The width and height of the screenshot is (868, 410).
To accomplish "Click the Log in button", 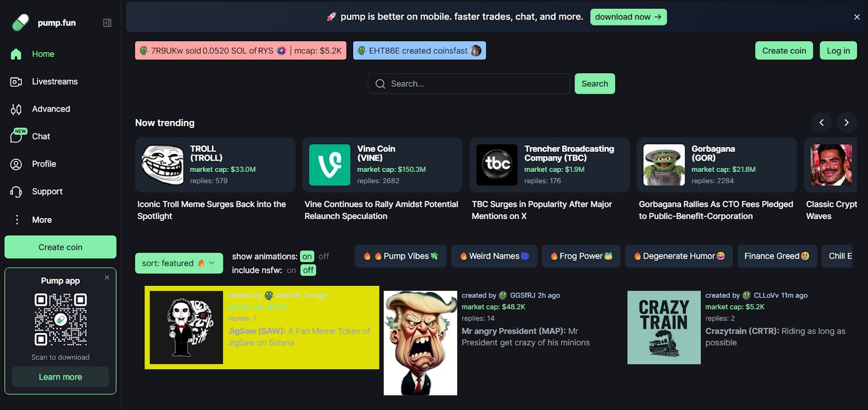I will [x=838, y=50].
